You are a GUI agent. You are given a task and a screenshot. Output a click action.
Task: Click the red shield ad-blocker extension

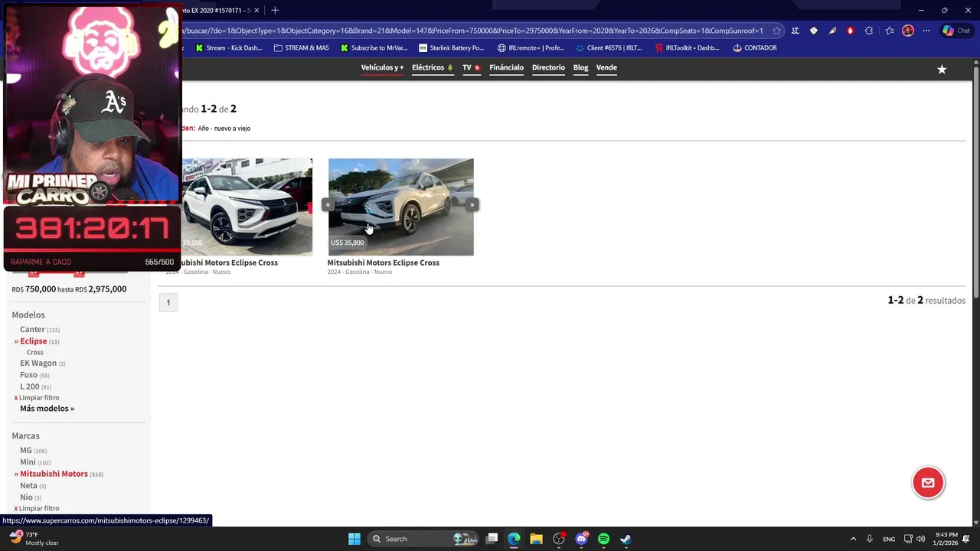850,31
